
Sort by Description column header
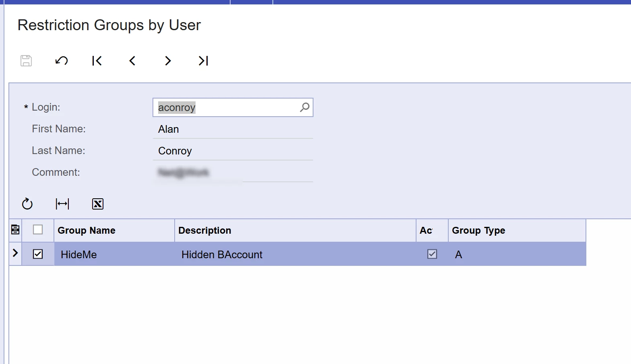(295, 230)
